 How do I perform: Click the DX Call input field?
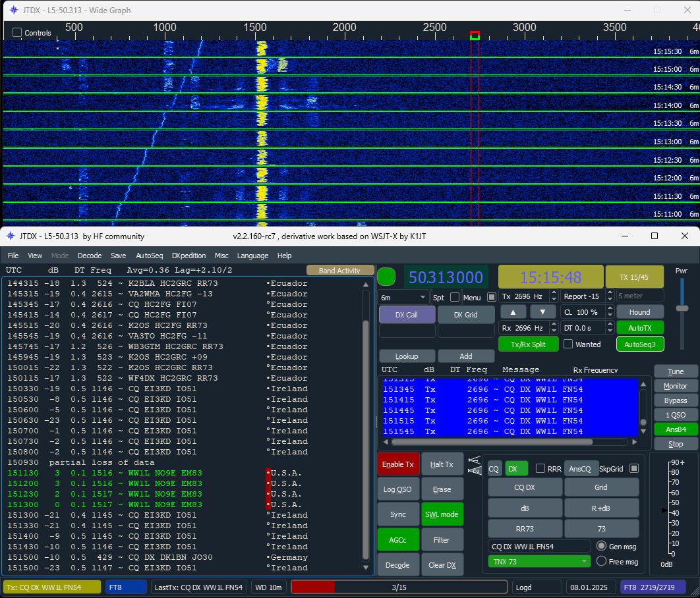407,331
